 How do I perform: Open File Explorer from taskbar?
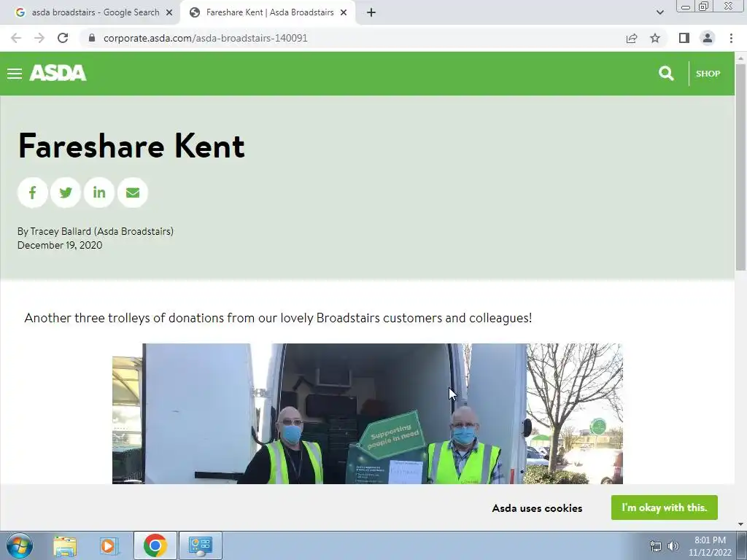65,545
